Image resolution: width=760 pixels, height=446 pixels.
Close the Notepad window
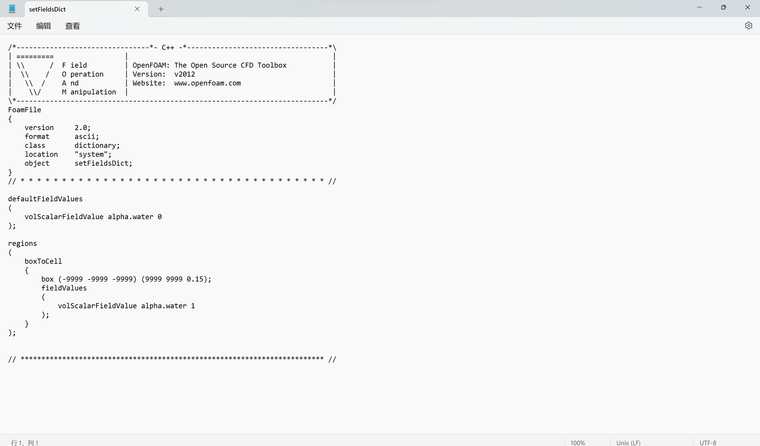pos(747,8)
